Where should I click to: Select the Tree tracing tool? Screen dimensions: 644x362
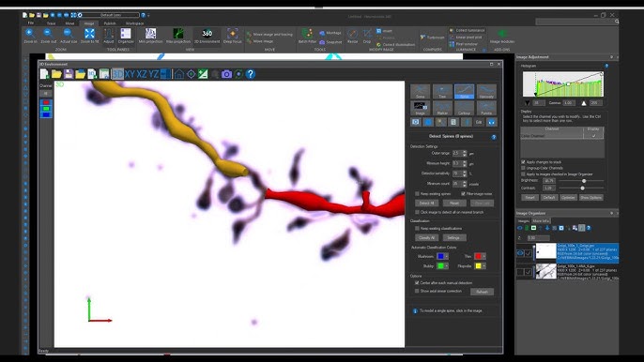(442, 92)
